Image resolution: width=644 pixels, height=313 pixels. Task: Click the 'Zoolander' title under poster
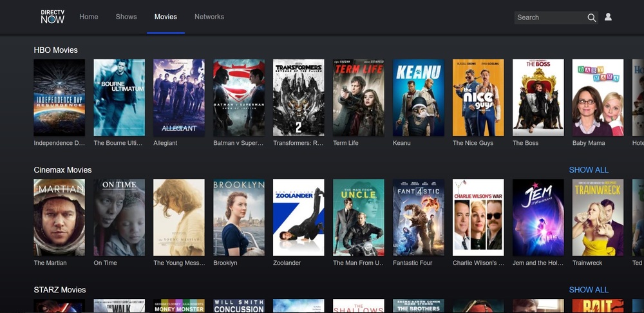coord(287,263)
